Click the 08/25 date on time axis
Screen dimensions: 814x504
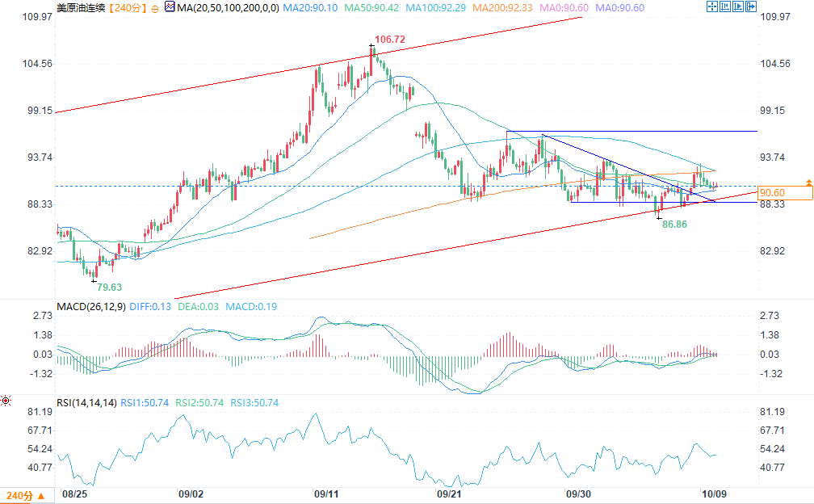click(75, 493)
